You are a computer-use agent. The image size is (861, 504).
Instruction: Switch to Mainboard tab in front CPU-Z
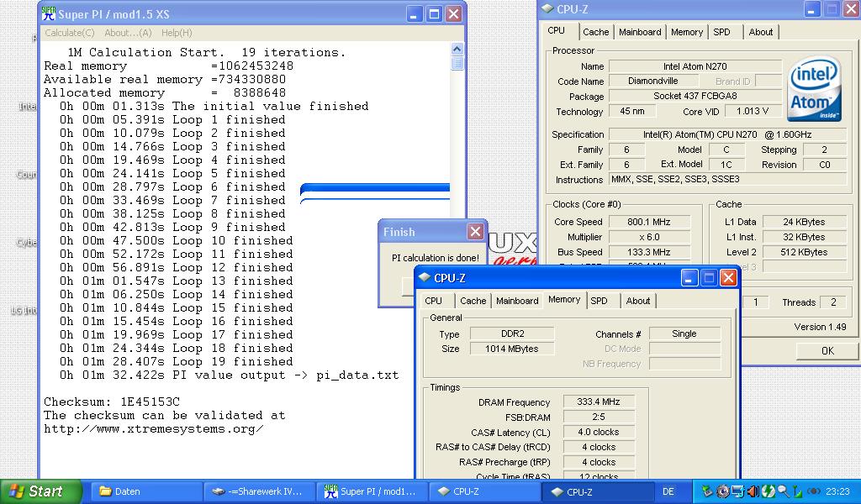click(517, 301)
